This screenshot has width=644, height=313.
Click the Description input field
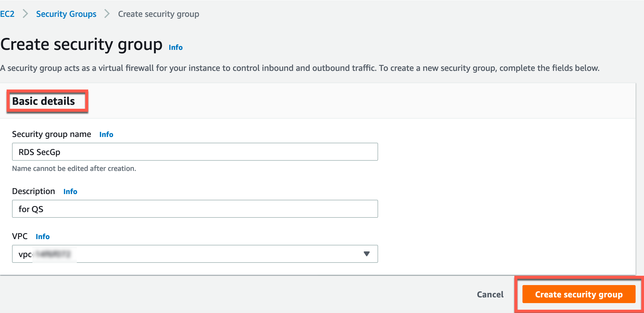(x=195, y=209)
